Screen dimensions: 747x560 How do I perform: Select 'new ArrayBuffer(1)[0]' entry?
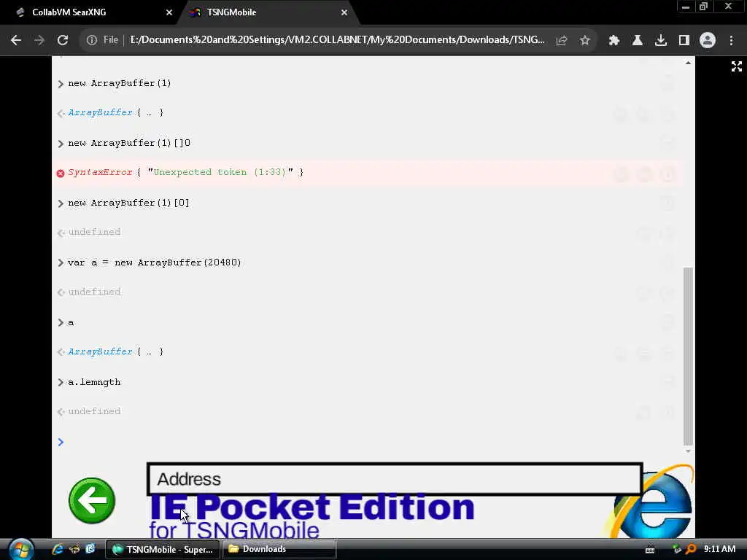(x=128, y=203)
